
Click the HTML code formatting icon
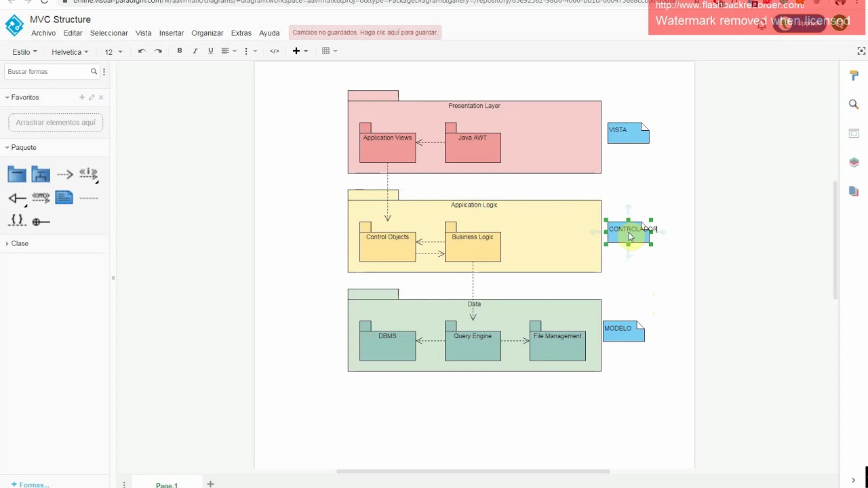coord(275,51)
